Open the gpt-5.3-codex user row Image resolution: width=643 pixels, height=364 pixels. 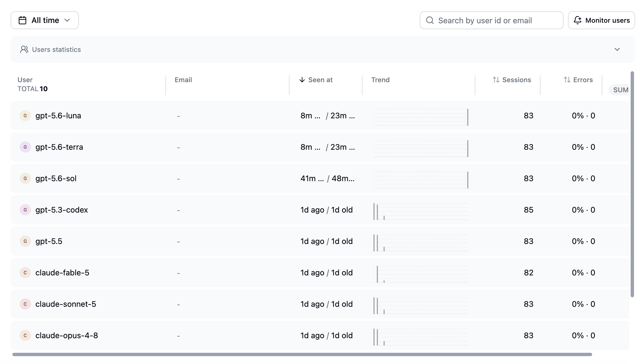click(320, 210)
